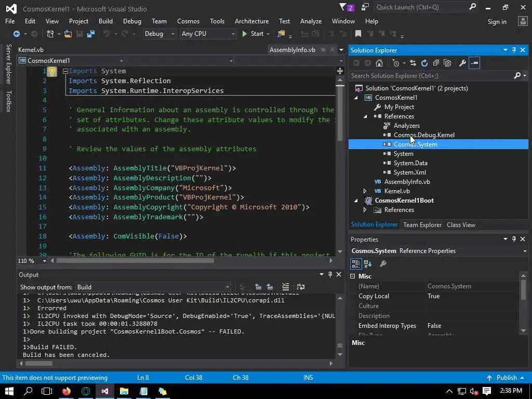Click Sync with Active Document icon
The image size is (532, 399).
coord(413,63)
